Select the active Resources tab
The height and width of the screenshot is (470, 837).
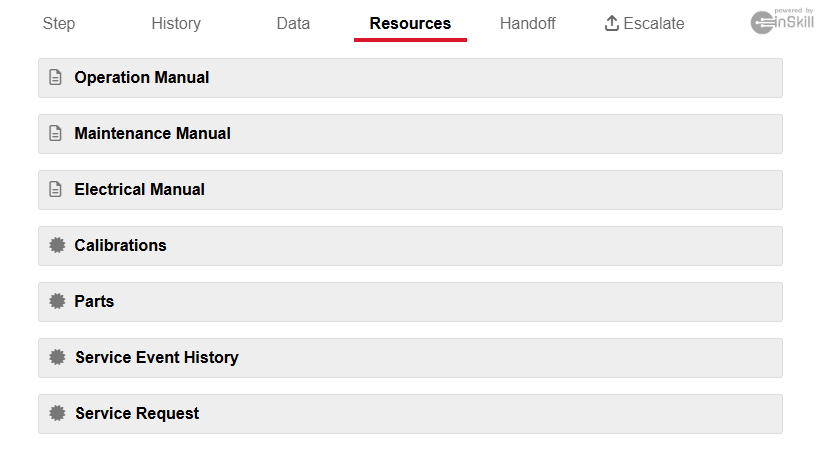click(410, 24)
